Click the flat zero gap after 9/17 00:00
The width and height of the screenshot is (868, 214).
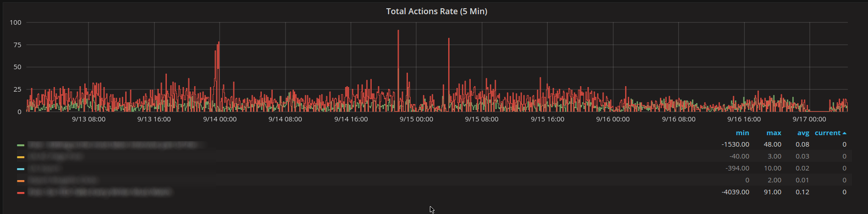point(819,111)
